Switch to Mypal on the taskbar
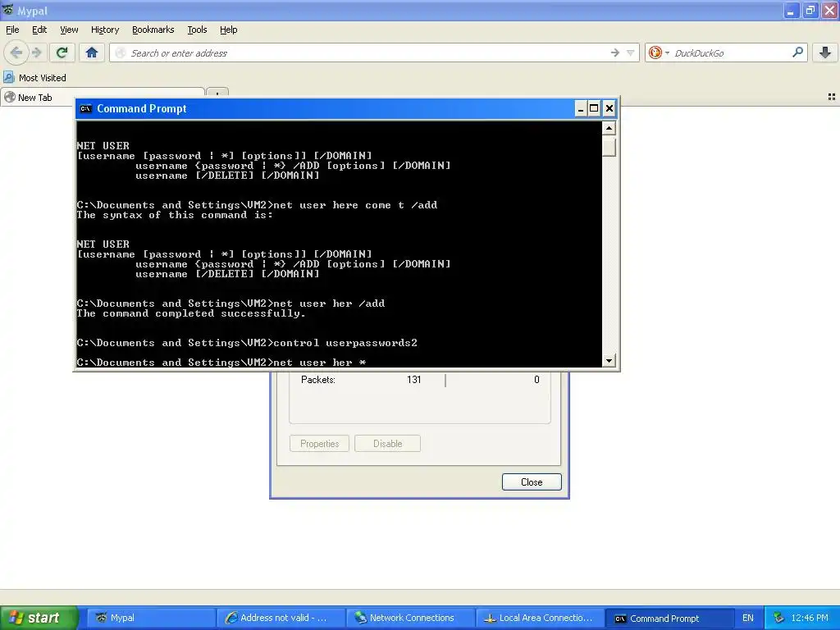840x630 pixels. [153, 618]
